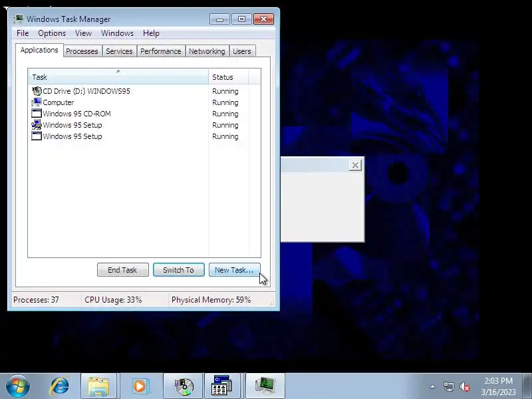The image size is (532, 399).
Task: Sort tasks by the Task column header
Action: [118, 77]
